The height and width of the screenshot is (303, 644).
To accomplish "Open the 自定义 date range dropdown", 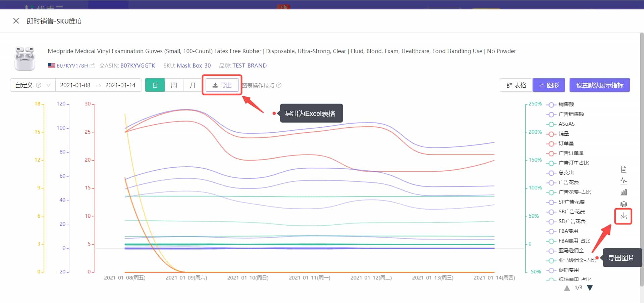I will (33, 85).
